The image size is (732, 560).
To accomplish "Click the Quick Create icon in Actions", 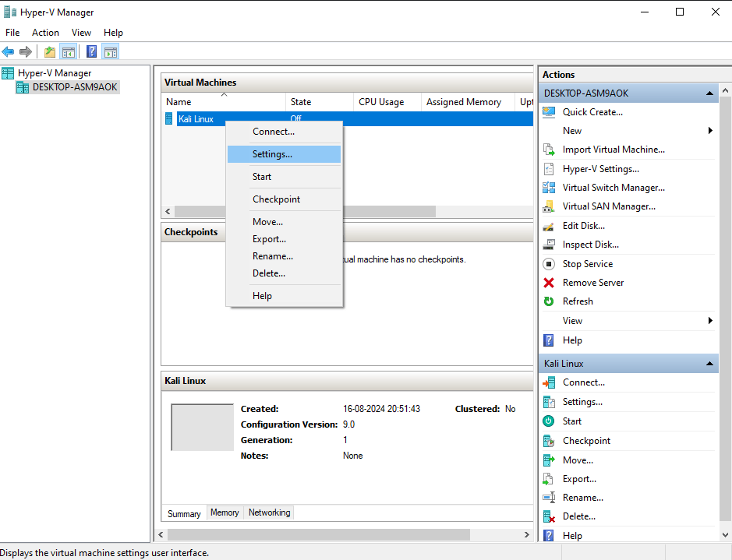I will 549,112.
